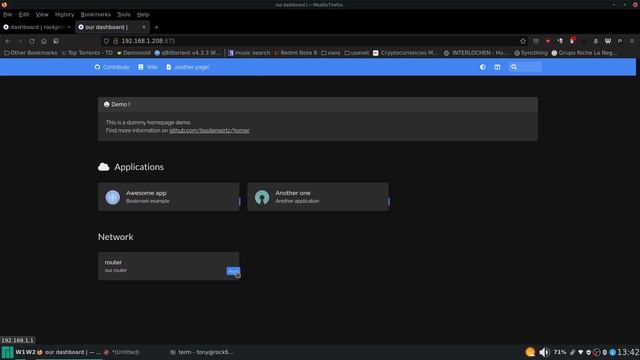Click the Another one app logo
The image size is (640, 360).
click(262, 197)
